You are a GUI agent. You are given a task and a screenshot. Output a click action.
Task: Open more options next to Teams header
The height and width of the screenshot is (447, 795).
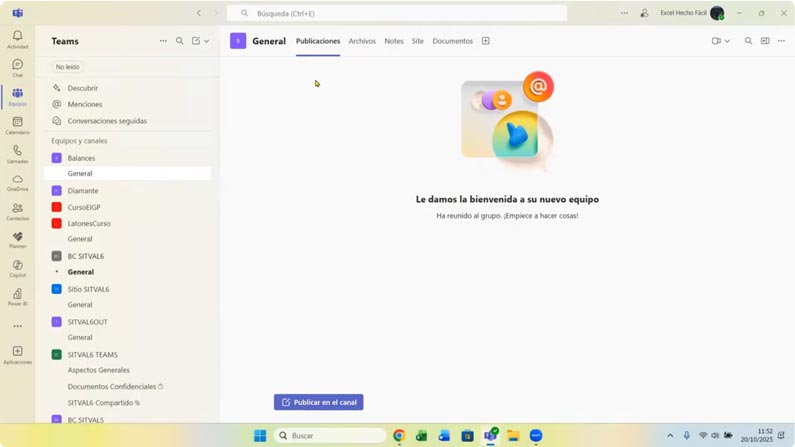point(163,41)
